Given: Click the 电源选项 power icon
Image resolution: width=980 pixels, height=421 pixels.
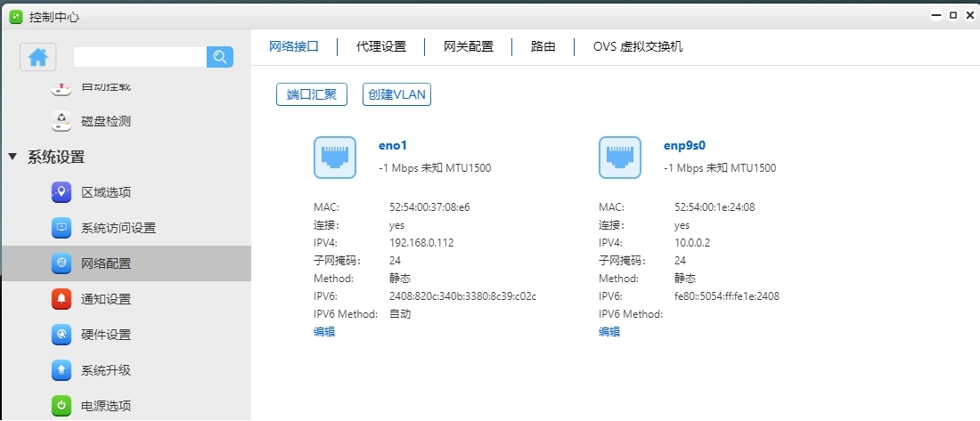Looking at the screenshot, I should [61, 406].
